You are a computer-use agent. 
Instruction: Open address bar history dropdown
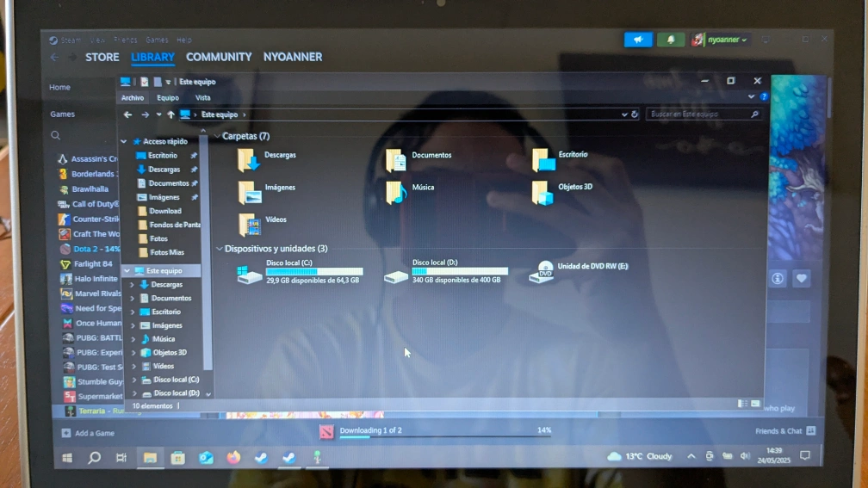pos(624,114)
